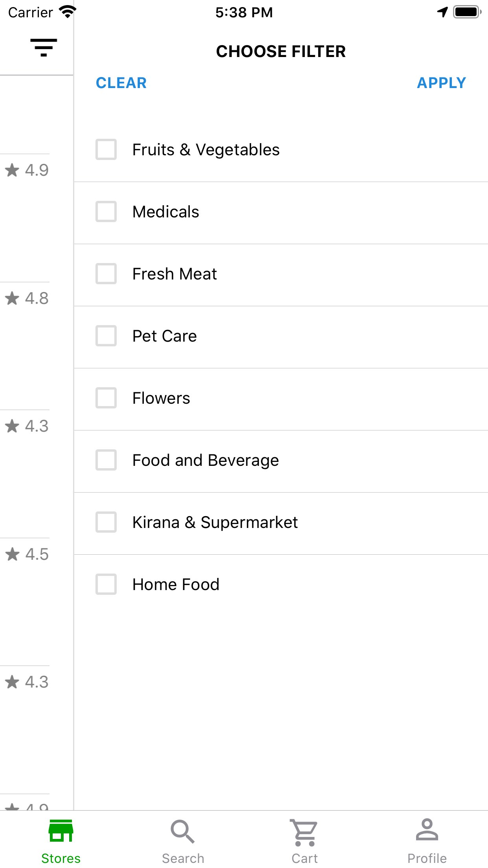This screenshot has width=488, height=868.
Task: Tick the Fresh Meat checkbox
Action: click(106, 274)
